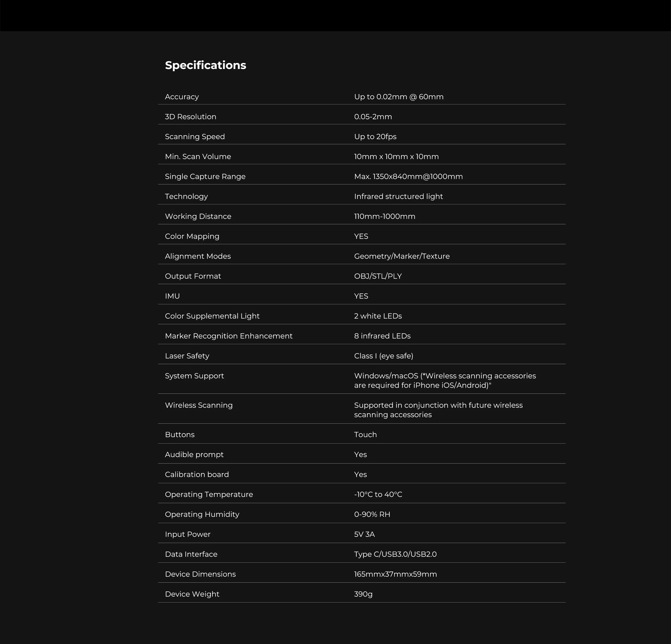Click the "Type C/USB3.0/USB2.0" data interface value

[395, 554]
